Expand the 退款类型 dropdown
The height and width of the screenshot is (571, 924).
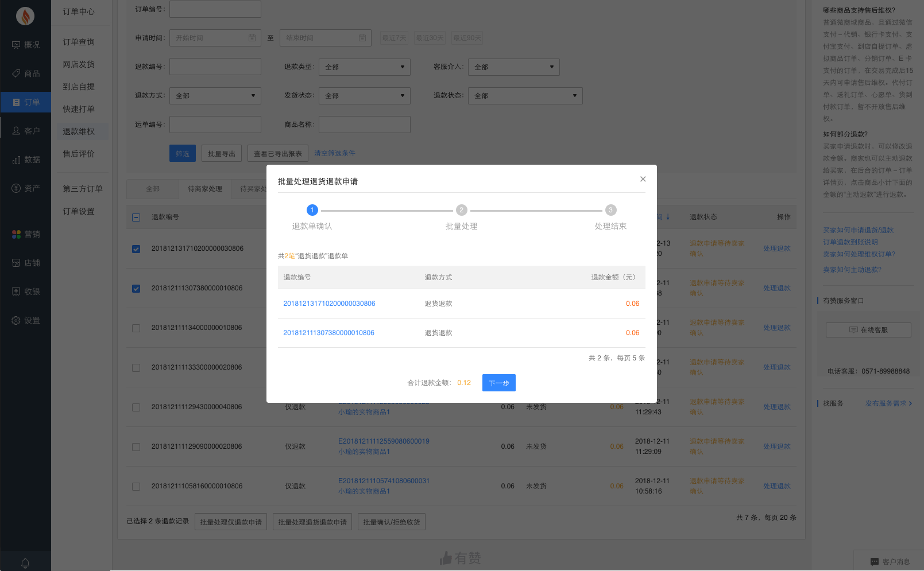364,67
